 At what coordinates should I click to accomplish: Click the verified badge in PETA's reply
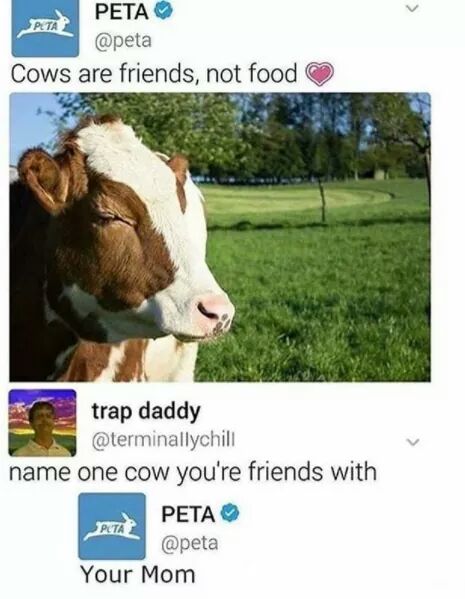(230, 513)
